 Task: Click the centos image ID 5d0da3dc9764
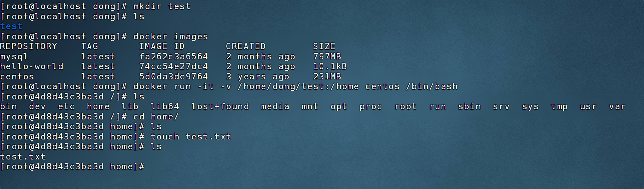pos(173,77)
